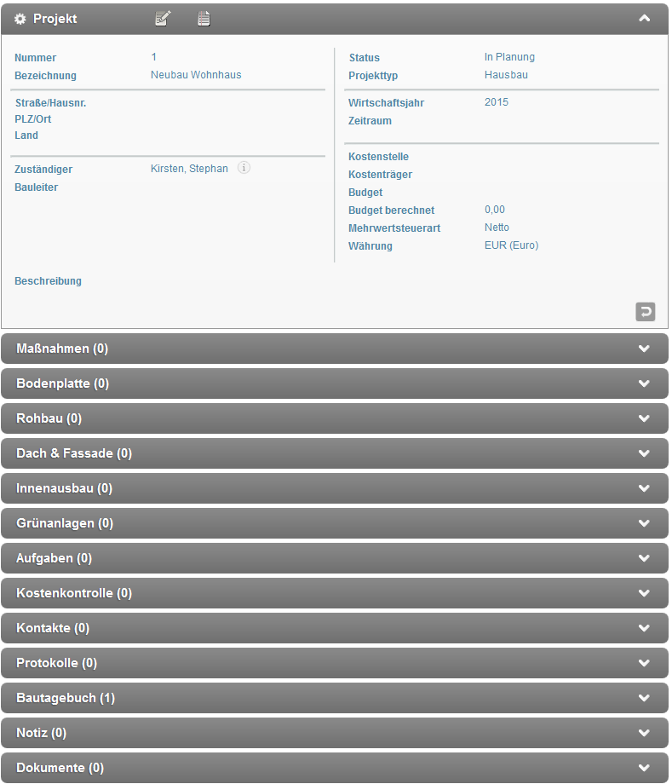Image resolution: width=672 pixels, height=784 pixels.
Task: Open the project notes document icon
Action: [x=204, y=19]
